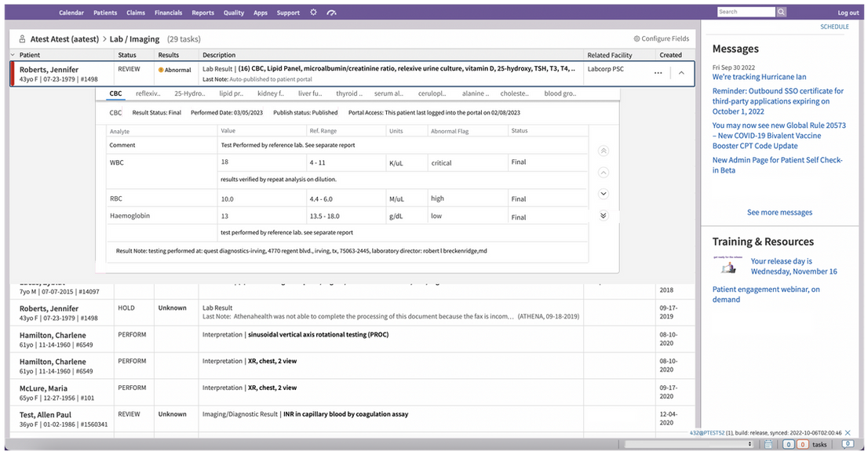The width and height of the screenshot is (868, 455).
Task: Open the Outbound SSO certificate reminder message
Action: pos(778,100)
